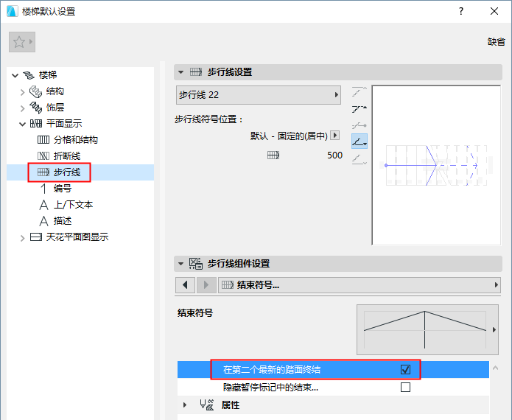The height and width of the screenshot is (420, 512).
Task: Click the 缺省 label
Action: point(497,42)
